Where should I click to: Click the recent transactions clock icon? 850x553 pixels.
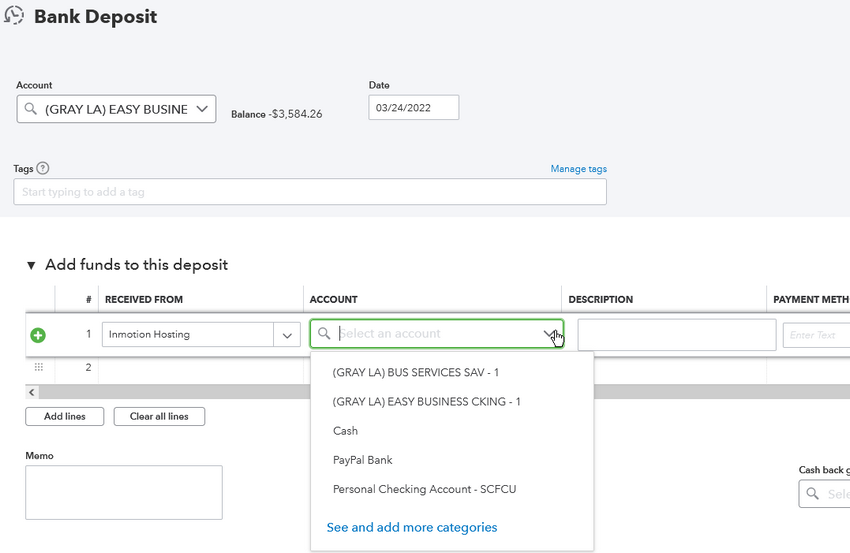click(x=14, y=16)
